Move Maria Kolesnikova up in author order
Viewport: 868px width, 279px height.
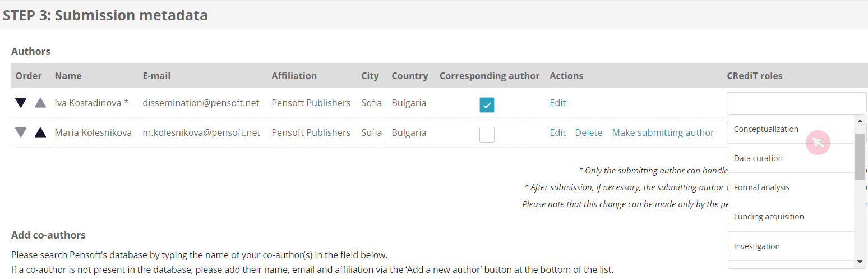point(40,132)
